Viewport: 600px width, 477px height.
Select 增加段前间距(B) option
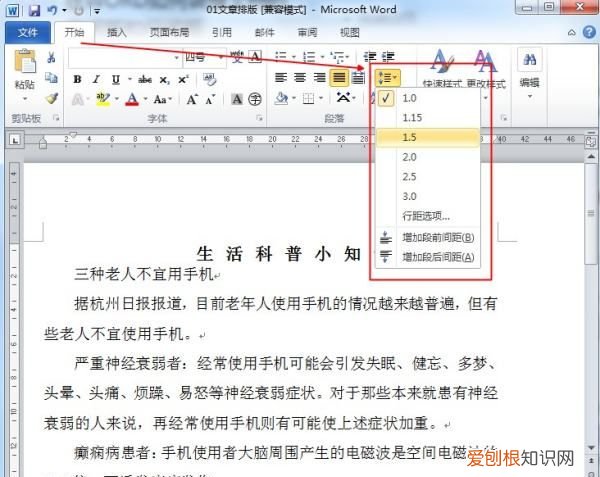click(x=428, y=238)
